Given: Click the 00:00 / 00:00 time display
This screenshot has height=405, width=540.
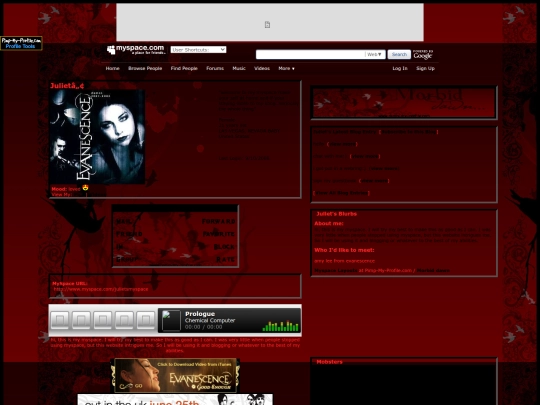Looking at the screenshot, I should click(203, 327).
